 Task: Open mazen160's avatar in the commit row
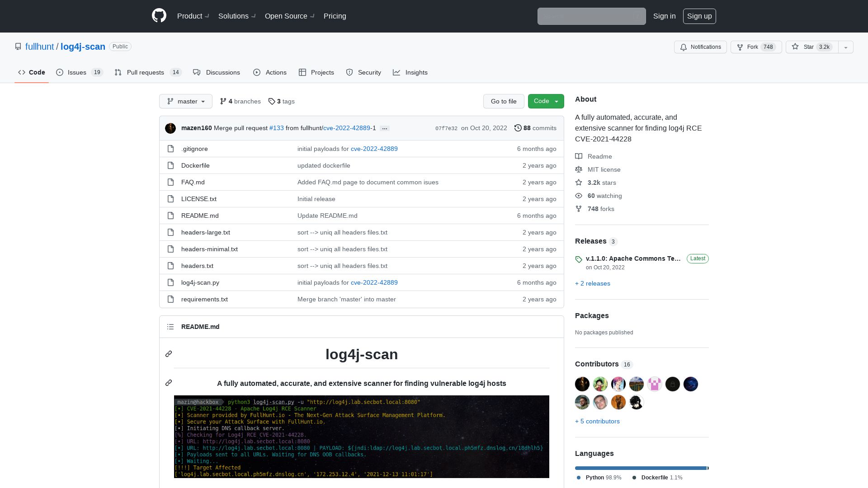click(x=170, y=128)
